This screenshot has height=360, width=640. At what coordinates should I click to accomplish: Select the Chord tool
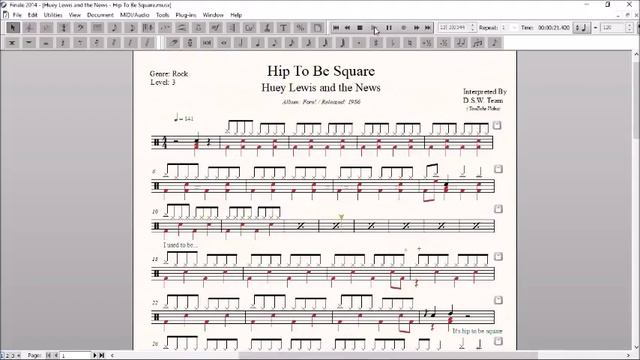249,28
